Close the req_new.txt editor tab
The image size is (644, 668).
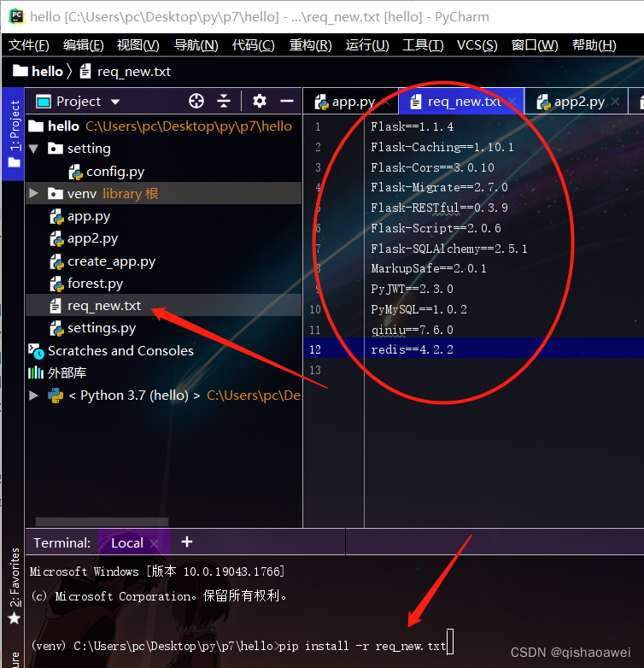[x=512, y=102]
